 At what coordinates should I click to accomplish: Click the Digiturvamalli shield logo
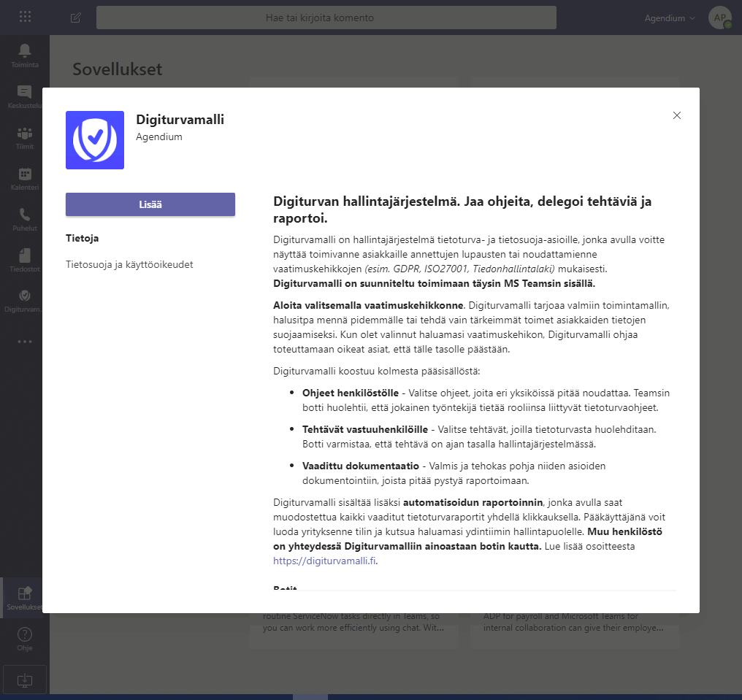pyautogui.click(x=95, y=140)
